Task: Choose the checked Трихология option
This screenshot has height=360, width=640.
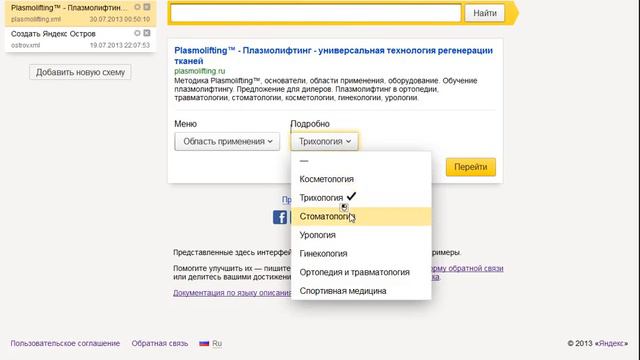Action: point(361,198)
